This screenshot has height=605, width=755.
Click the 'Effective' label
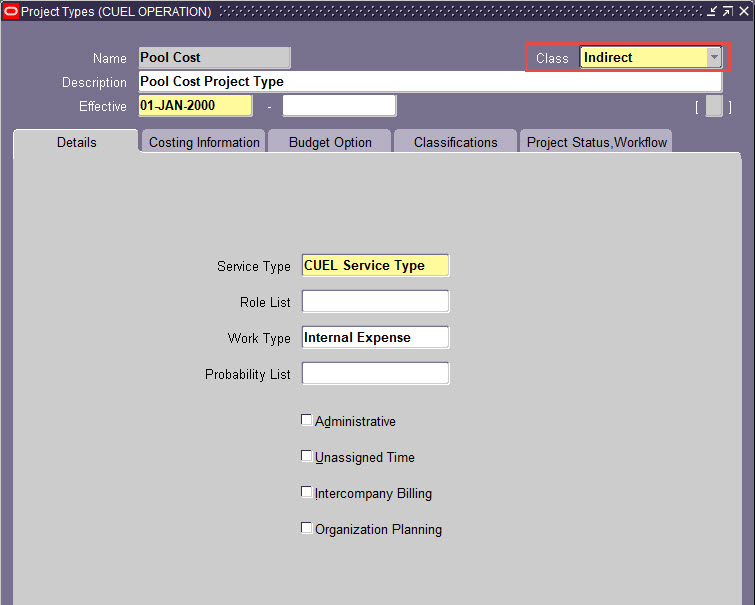point(103,106)
